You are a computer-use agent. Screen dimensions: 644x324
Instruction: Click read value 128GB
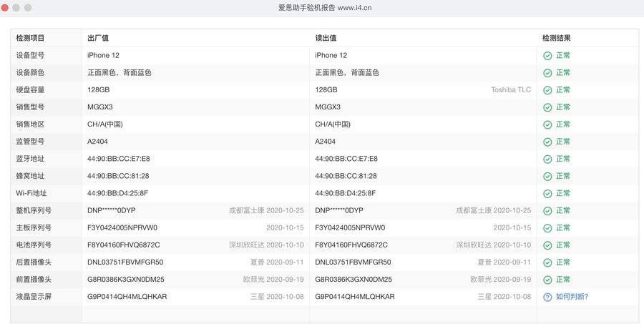tap(326, 89)
